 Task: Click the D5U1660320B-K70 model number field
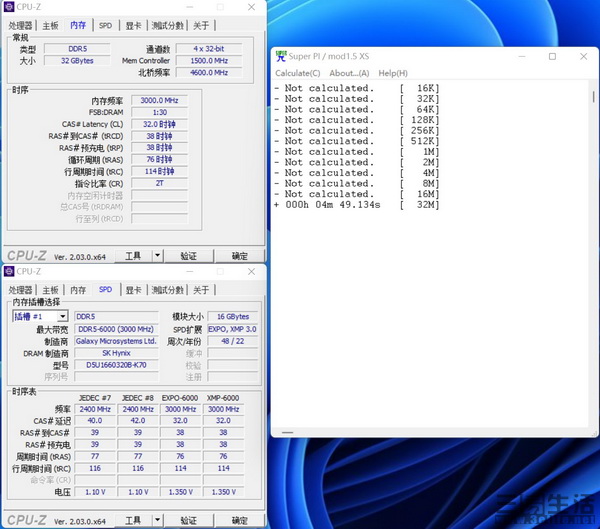(x=116, y=365)
